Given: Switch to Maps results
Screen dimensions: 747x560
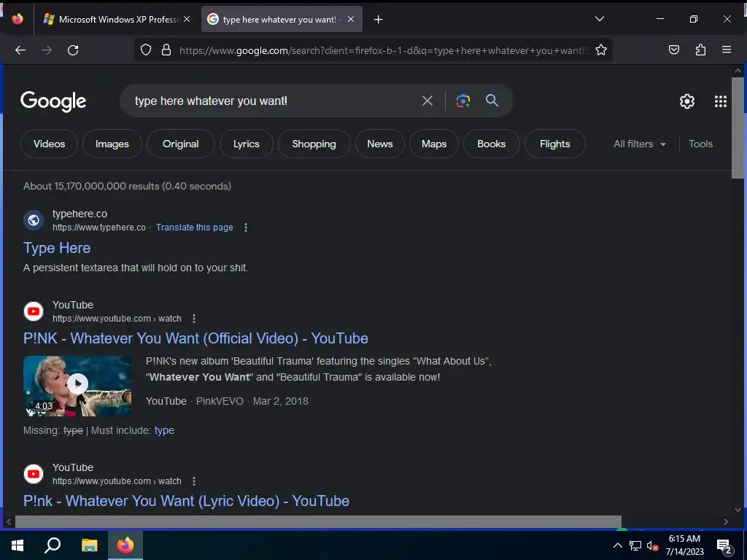Looking at the screenshot, I should [x=434, y=144].
